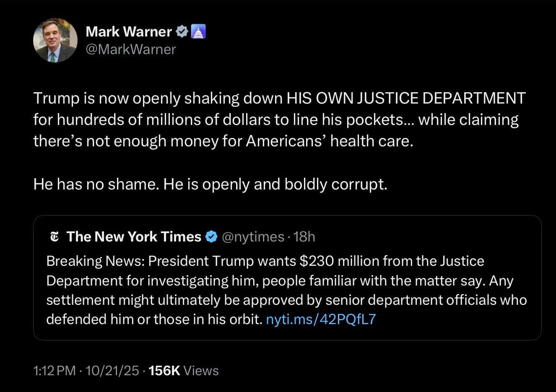Click the verified badge beside The New York Times
This screenshot has width=556, height=392.
coord(211,237)
